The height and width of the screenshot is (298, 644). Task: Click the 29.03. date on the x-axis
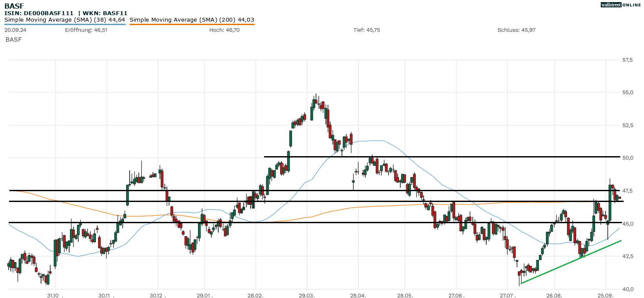[x=307, y=296]
